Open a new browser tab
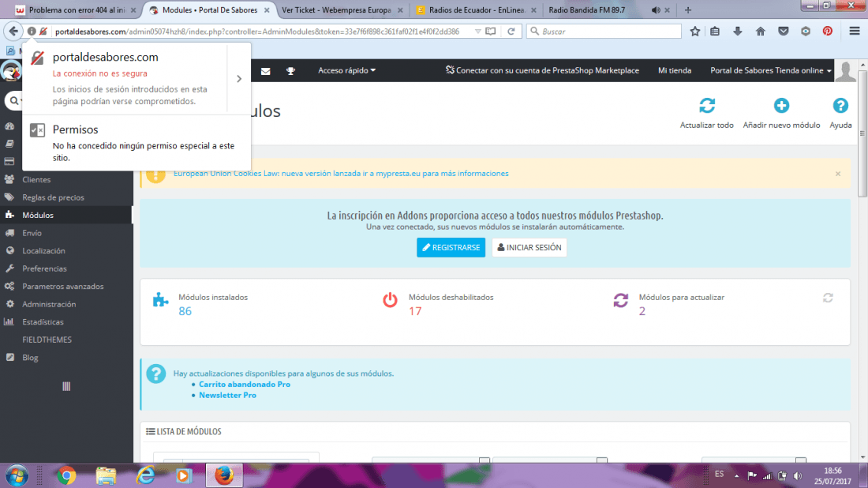This screenshot has width=868, height=488. click(688, 10)
